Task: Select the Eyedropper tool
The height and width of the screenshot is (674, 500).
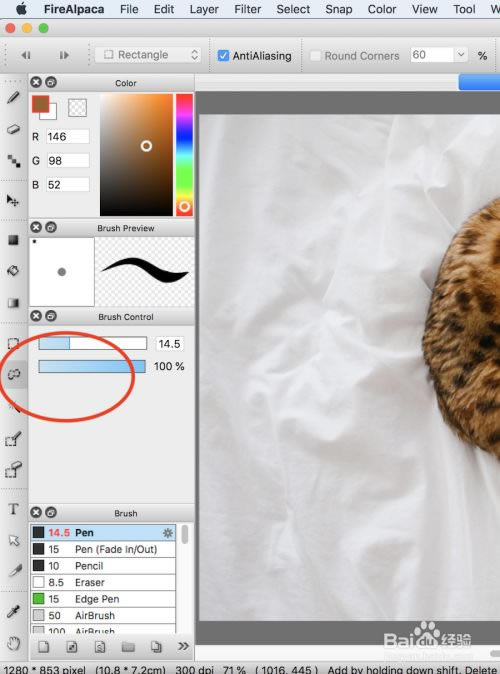Action: (13, 611)
